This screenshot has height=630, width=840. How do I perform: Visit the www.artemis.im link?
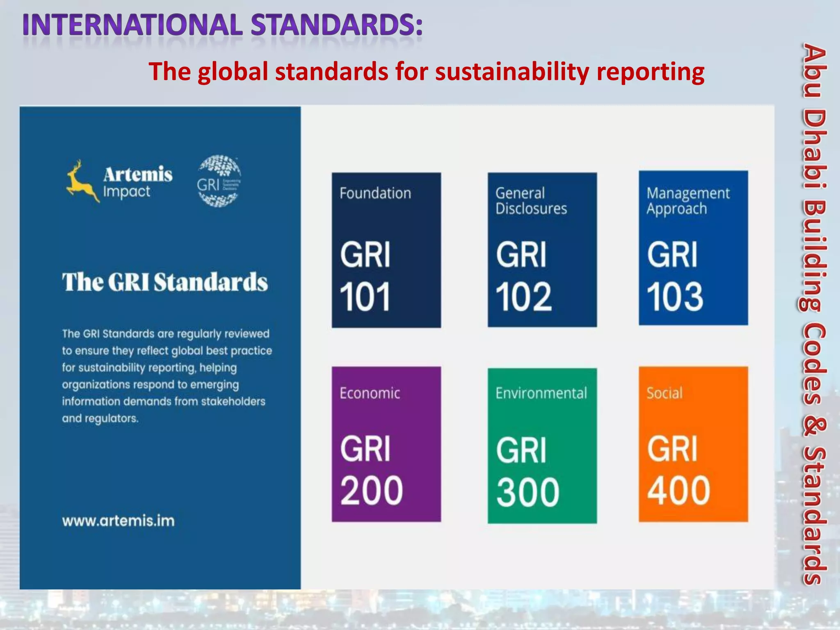[x=119, y=521]
